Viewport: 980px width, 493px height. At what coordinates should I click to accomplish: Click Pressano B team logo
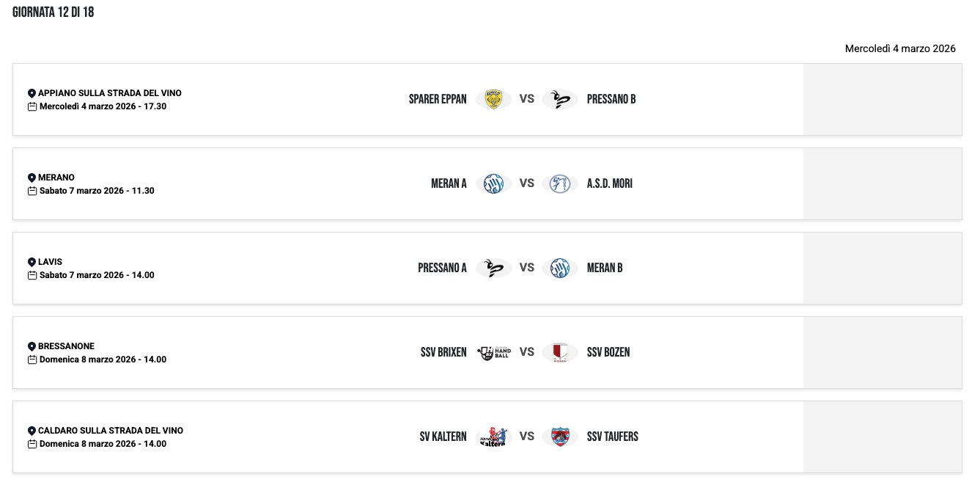point(560,99)
